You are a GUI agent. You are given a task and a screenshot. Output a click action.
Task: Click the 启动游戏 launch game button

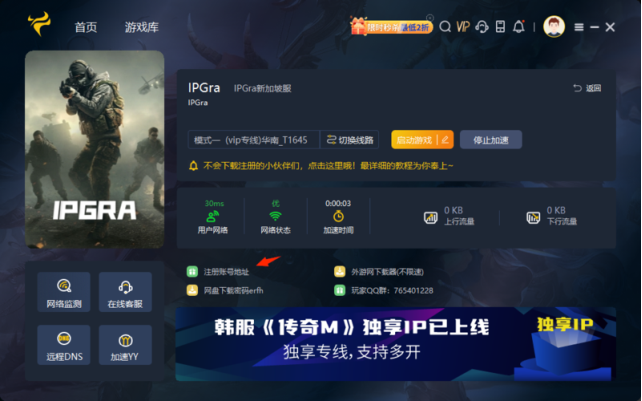414,140
